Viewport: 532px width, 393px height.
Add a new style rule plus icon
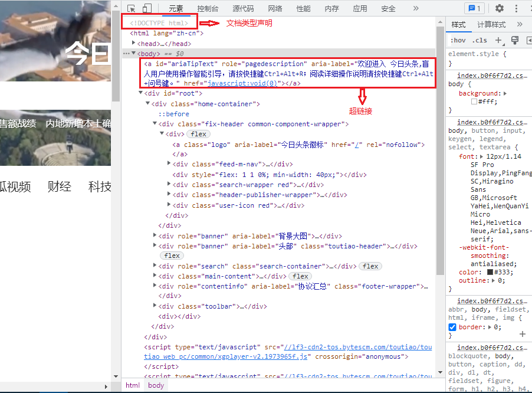pyautogui.click(x=499, y=40)
